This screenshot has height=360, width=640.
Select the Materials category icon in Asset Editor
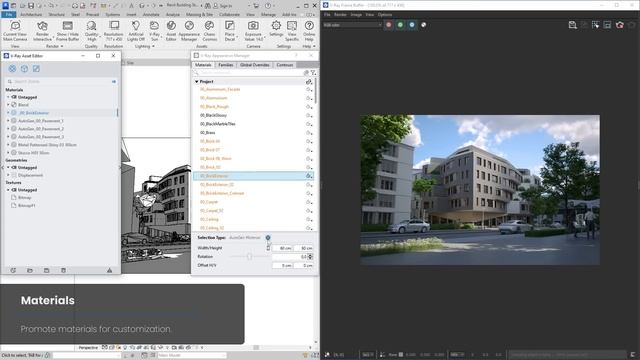[12, 69]
